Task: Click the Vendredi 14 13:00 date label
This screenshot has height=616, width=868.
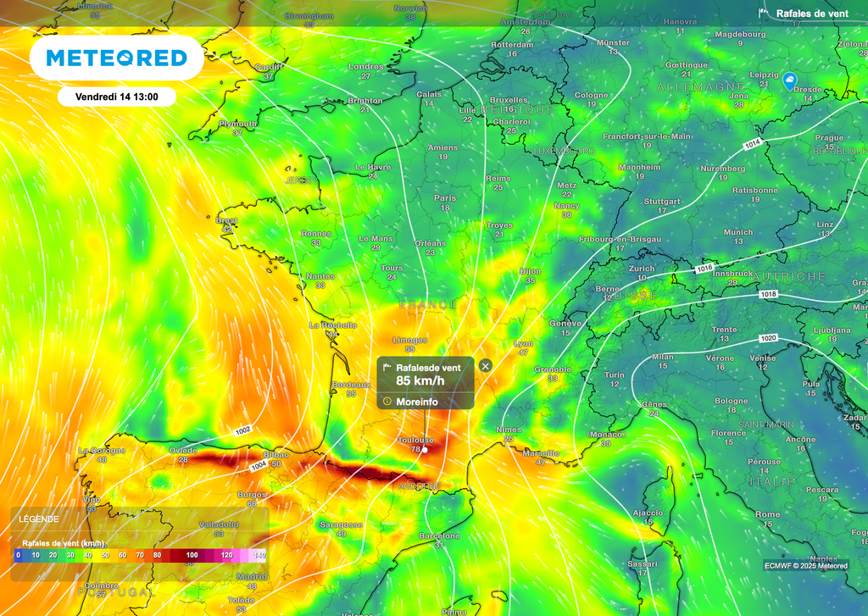Action: [116, 97]
